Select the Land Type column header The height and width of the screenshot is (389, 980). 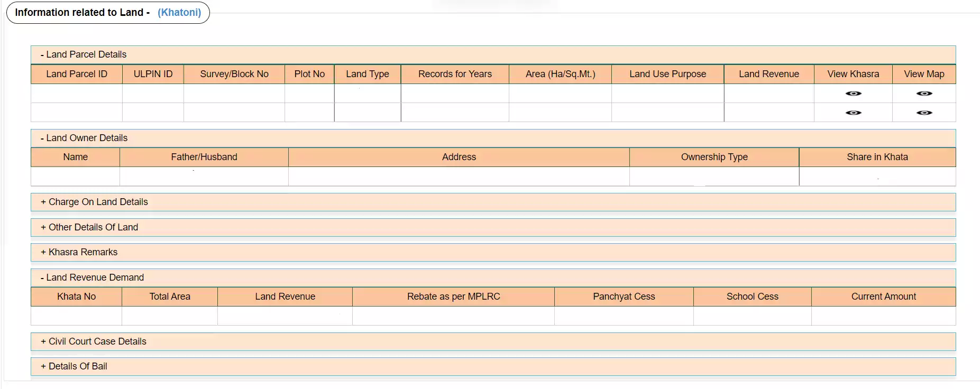368,74
